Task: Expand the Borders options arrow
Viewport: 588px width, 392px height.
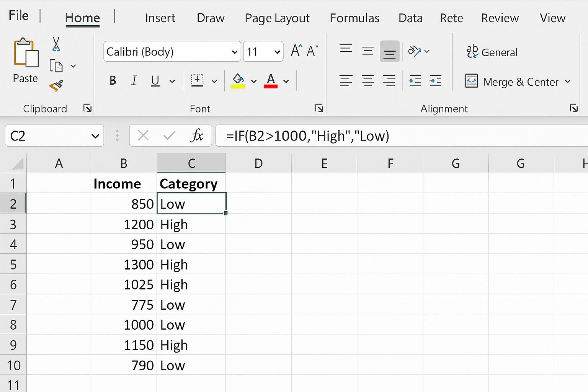Action: (214, 81)
